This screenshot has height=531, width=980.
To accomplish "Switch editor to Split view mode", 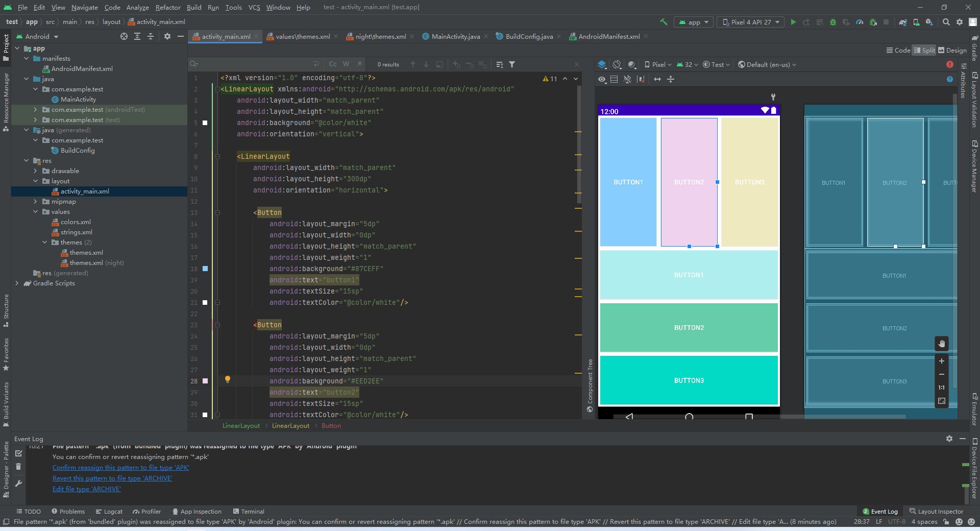I will pyautogui.click(x=924, y=50).
